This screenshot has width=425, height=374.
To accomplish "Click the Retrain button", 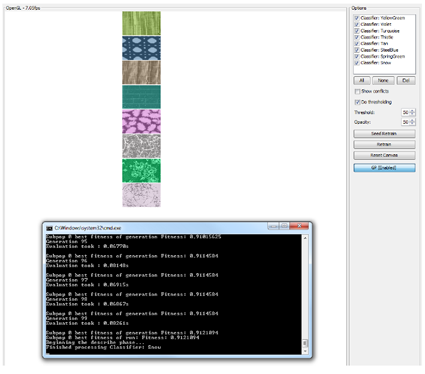I will click(x=384, y=144).
